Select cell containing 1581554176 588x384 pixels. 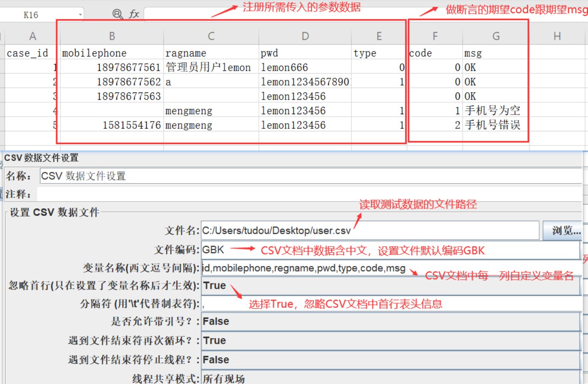click(x=112, y=125)
